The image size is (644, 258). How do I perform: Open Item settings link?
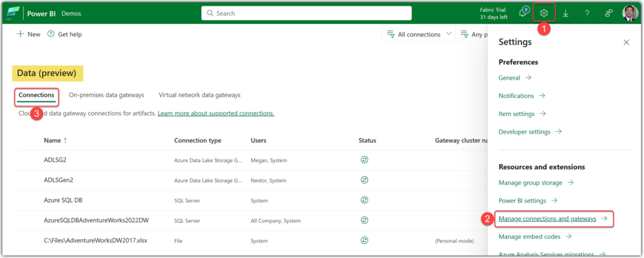pos(523,114)
